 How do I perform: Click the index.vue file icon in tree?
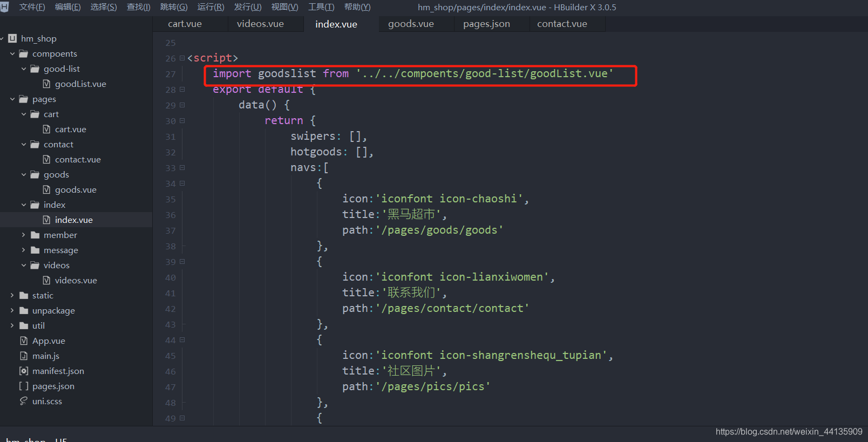click(x=46, y=220)
